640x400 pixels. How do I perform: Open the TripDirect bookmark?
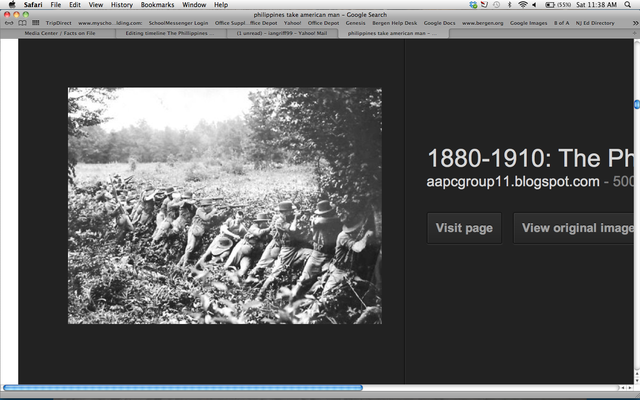point(58,23)
